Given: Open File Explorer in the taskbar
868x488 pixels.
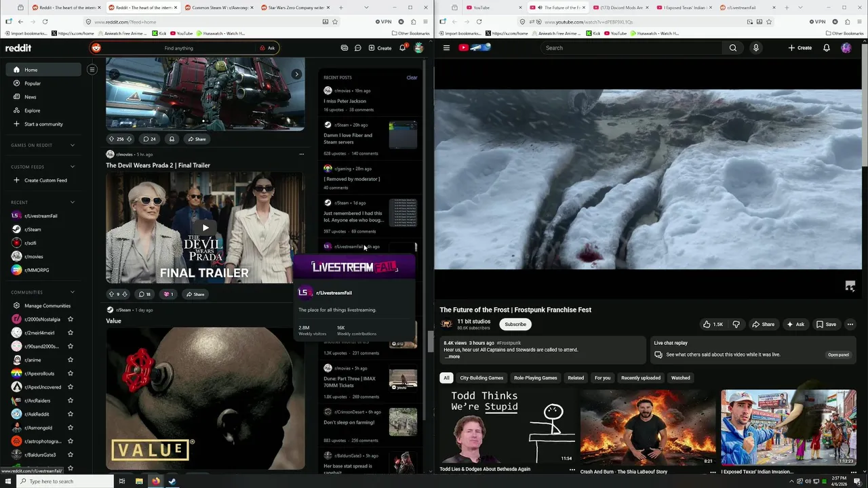Looking at the screenshot, I should tap(139, 481).
